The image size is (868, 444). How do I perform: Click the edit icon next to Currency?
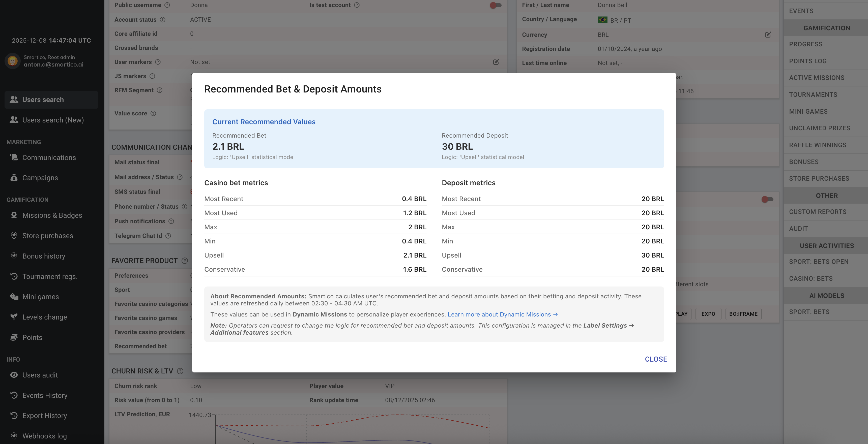tap(768, 35)
